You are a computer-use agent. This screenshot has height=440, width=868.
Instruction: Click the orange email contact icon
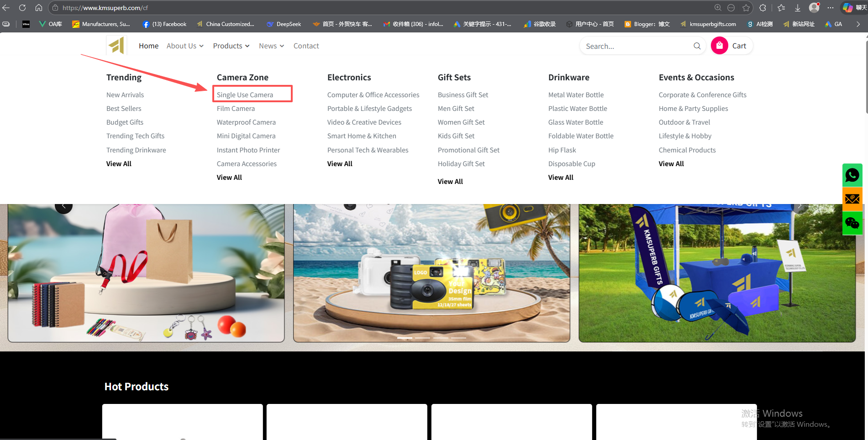tap(852, 199)
